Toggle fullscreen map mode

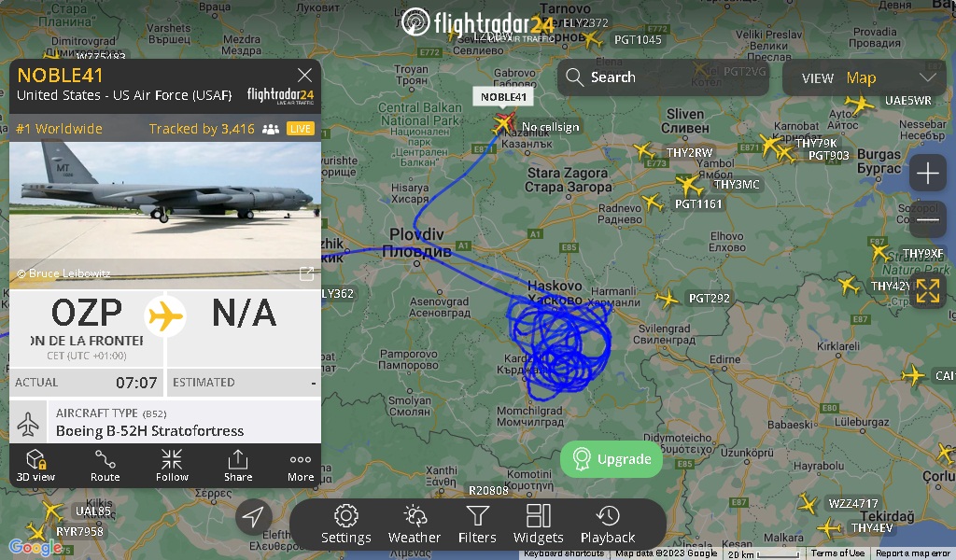[x=927, y=290]
